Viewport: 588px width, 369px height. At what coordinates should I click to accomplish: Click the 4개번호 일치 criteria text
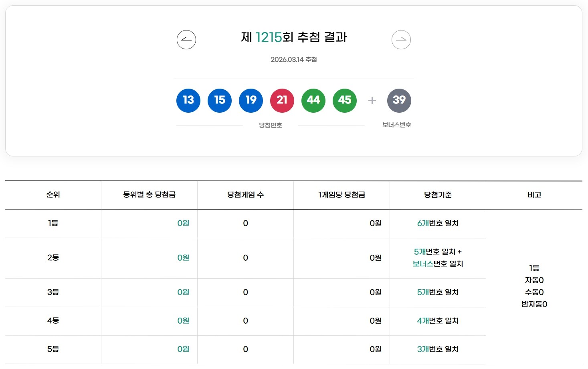438,320
